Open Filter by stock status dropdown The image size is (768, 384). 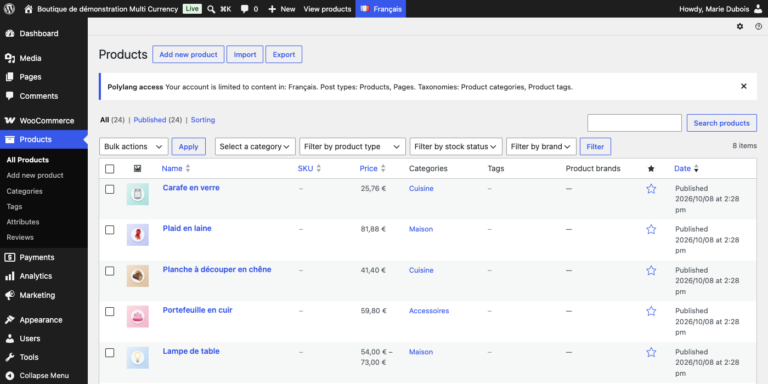456,146
